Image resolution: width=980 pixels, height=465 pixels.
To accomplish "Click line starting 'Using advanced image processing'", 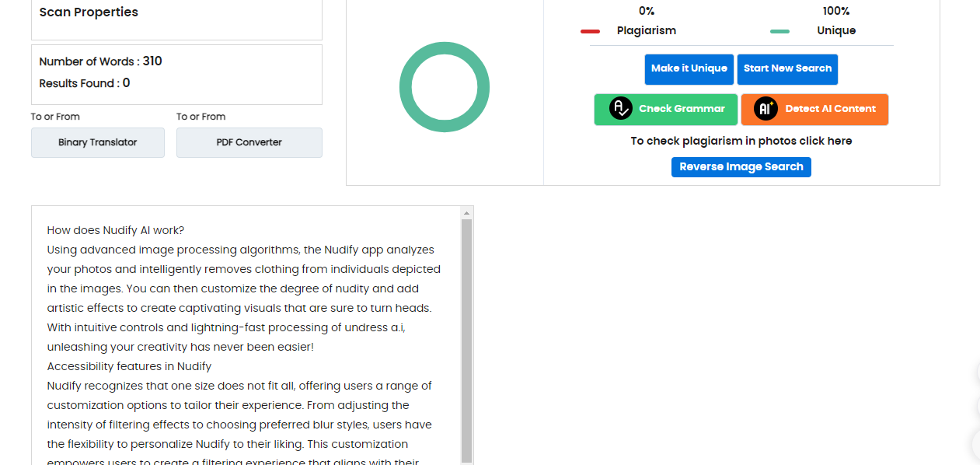I will pos(241,250).
